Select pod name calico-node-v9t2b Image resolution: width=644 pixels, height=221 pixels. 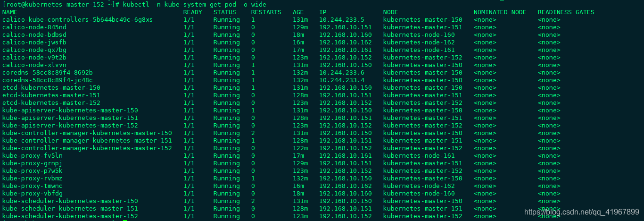pyautogui.click(x=34, y=57)
